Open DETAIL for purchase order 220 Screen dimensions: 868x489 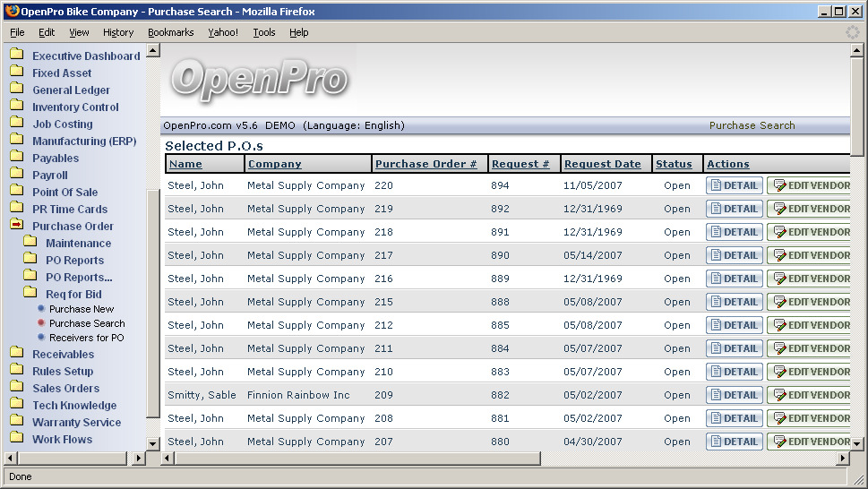734,185
